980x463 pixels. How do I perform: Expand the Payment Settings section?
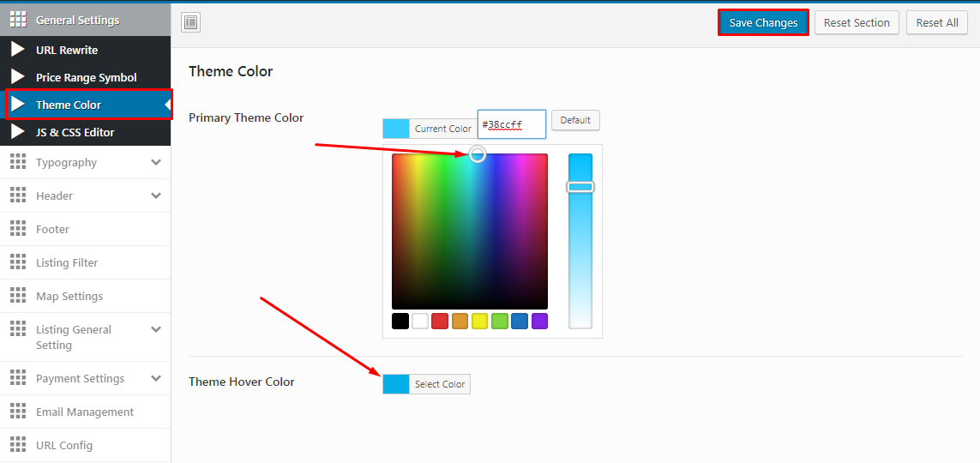(x=155, y=378)
